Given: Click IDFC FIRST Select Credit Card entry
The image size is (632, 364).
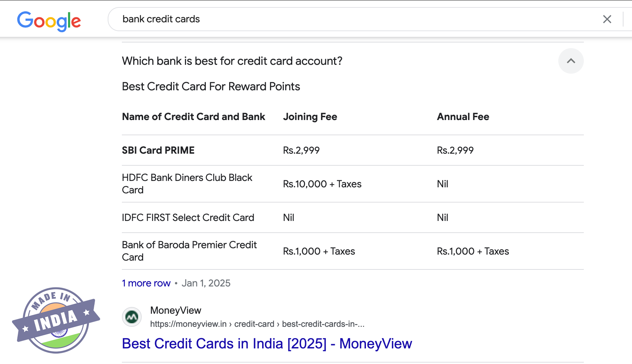Looking at the screenshot, I should [188, 217].
